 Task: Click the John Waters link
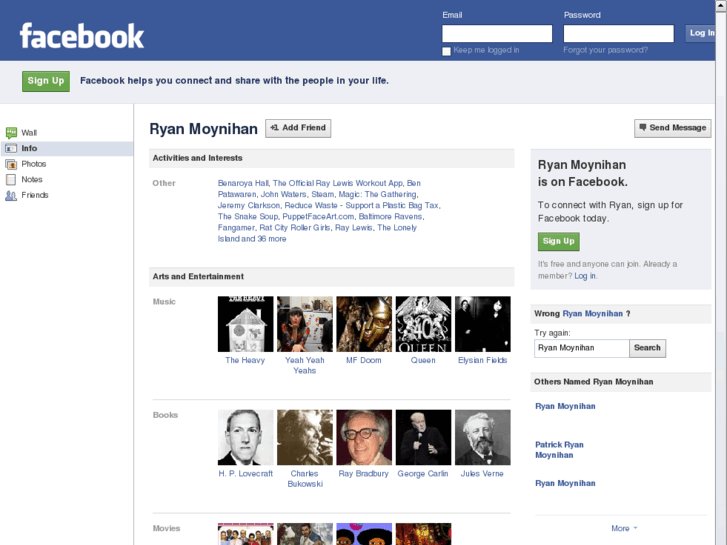tap(283, 194)
